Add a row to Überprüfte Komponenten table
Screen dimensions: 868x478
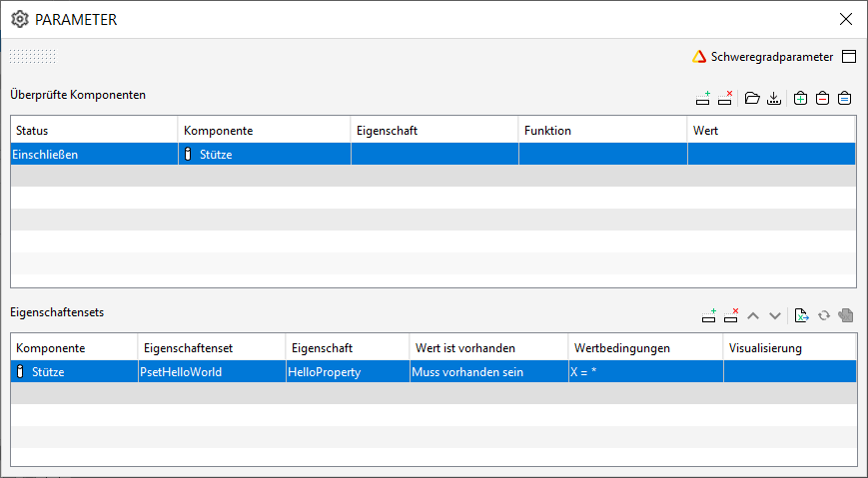[703, 99]
